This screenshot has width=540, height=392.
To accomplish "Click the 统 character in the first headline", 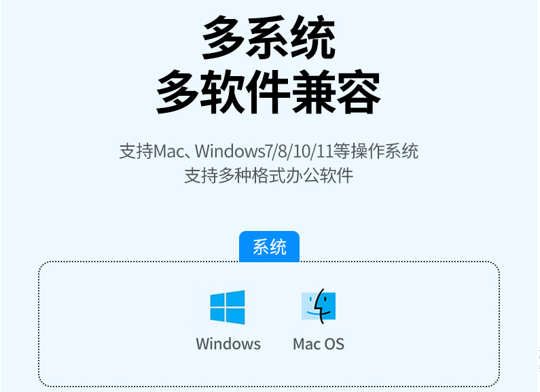I will 314,38.
